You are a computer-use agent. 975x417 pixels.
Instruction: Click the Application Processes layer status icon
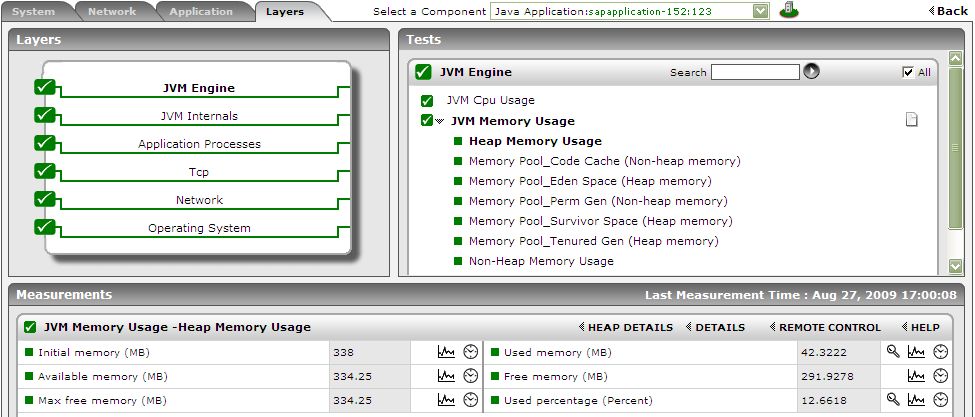coord(45,144)
